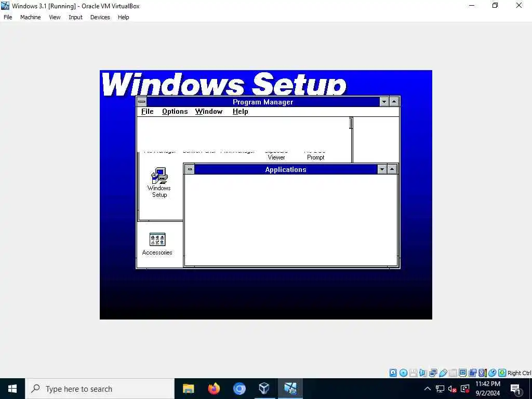The image size is (532, 399).
Task: Click the keyboard capture green arrow icon
Action: coord(502,373)
